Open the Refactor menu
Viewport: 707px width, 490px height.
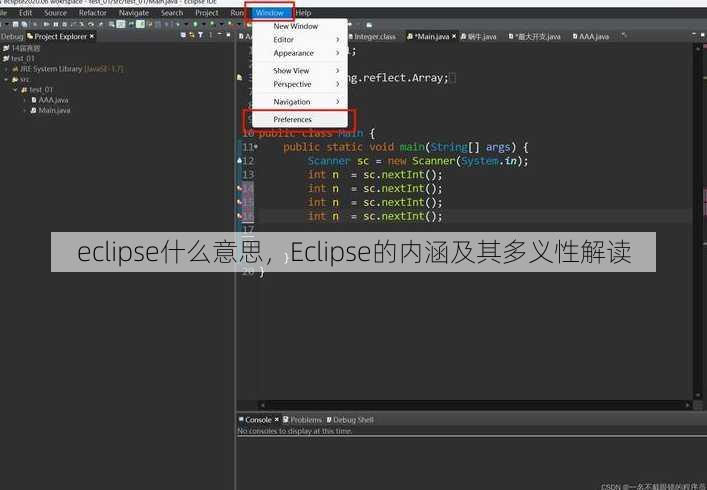coord(92,13)
